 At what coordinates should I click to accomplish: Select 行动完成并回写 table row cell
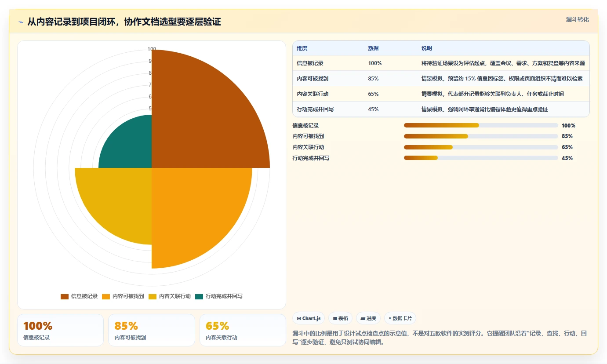pos(315,109)
